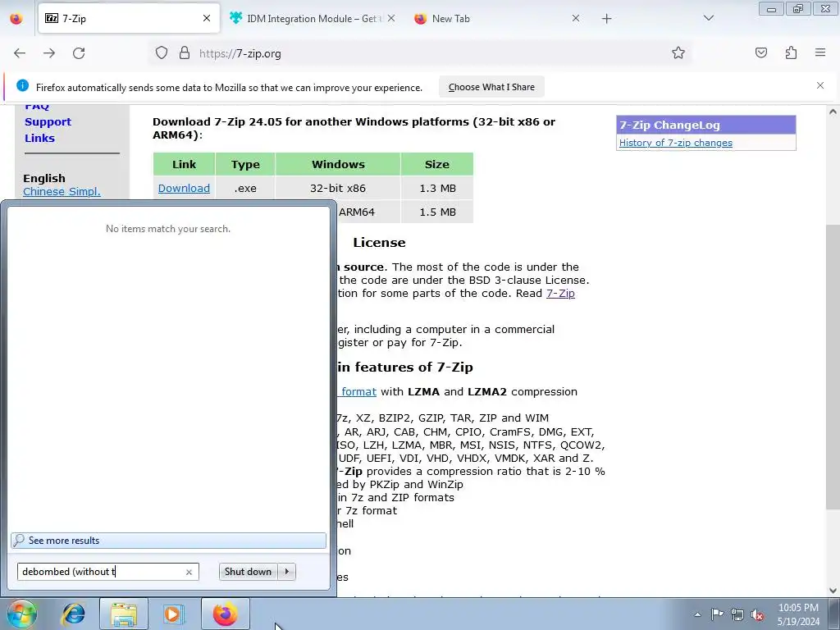
Task: Expand the Shut down options arrow
Action: 287,572
